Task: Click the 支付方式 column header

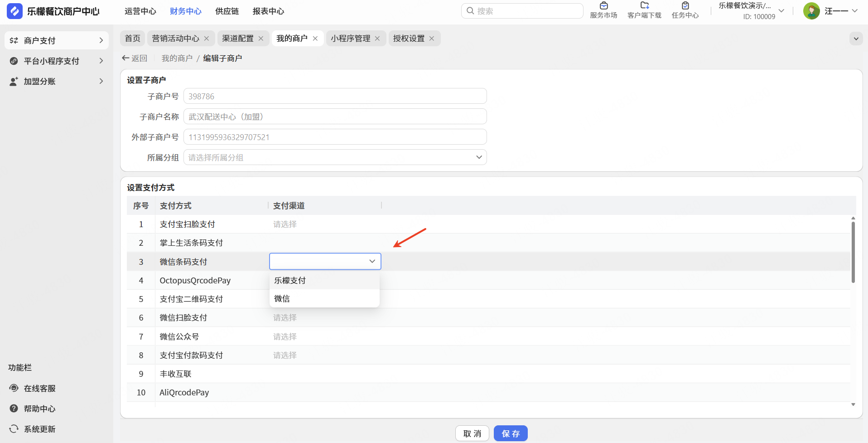Action: click(x=176, y=205)
